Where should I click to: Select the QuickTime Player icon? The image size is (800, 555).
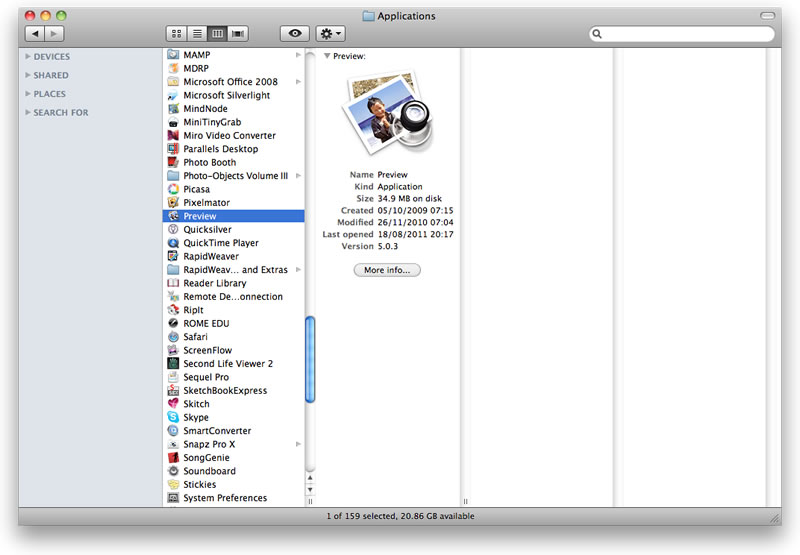coord(174,243)
